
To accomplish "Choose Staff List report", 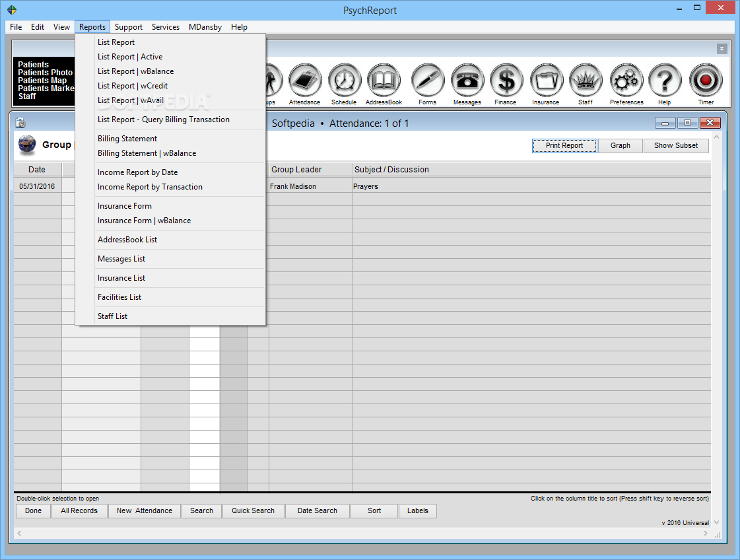I will [x=170, y=316].
